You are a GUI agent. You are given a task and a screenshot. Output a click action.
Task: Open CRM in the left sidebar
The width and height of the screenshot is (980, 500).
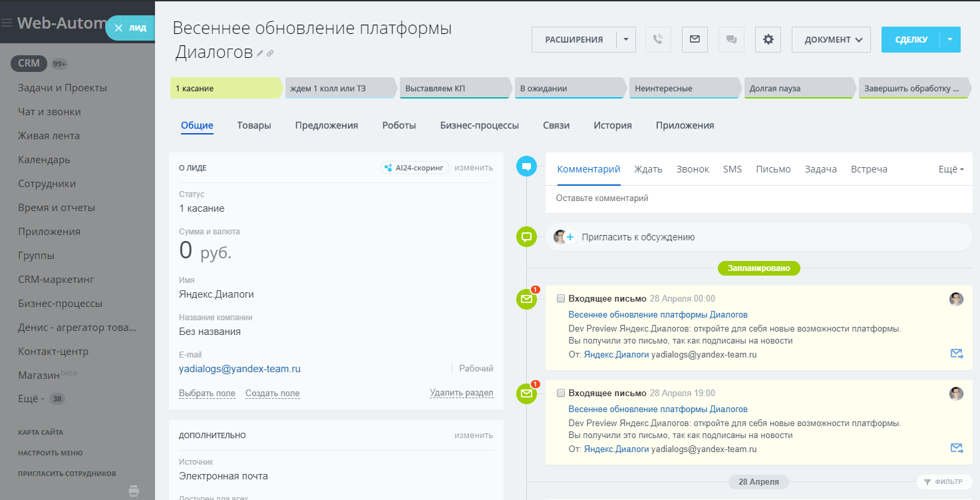pos(29,63)
